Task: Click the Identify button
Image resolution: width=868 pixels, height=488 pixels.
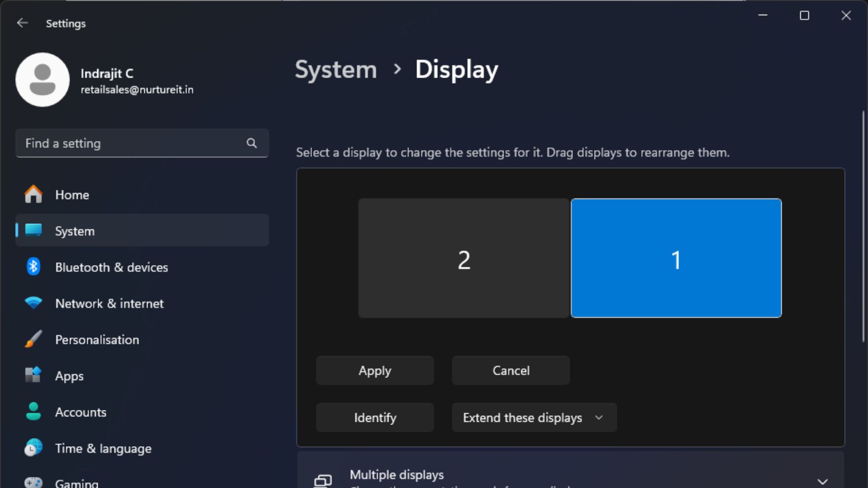Action: point(375,418)
